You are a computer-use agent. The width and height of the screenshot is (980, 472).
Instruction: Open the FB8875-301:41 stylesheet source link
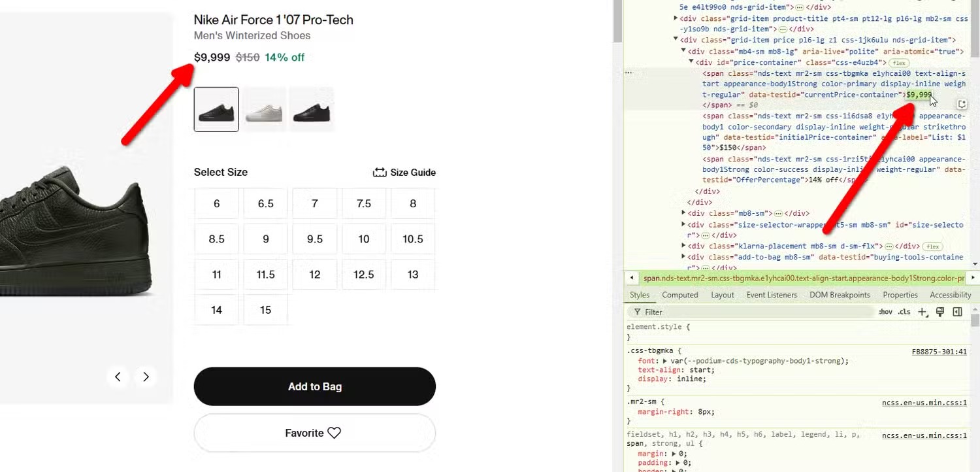(939, 352)
